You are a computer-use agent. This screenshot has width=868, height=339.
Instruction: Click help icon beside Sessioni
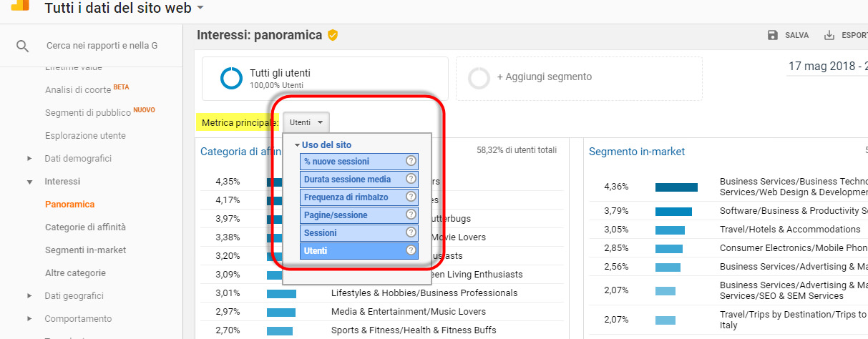(411, 232)
